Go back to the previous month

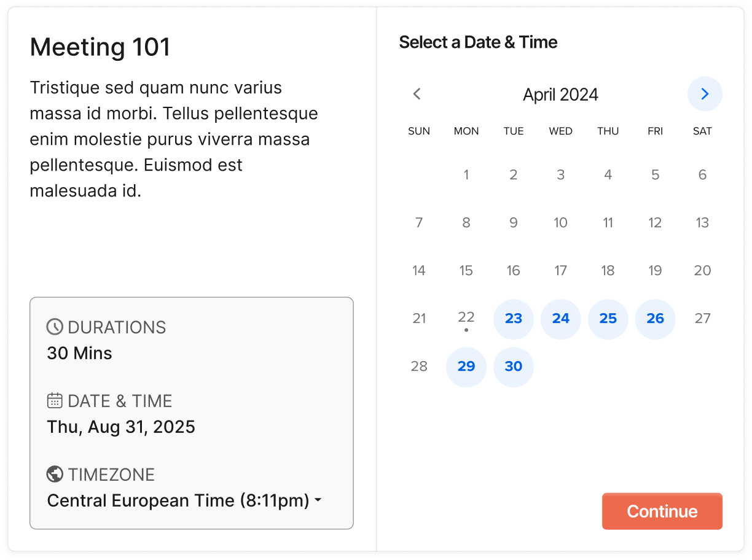tap(417, 94)
